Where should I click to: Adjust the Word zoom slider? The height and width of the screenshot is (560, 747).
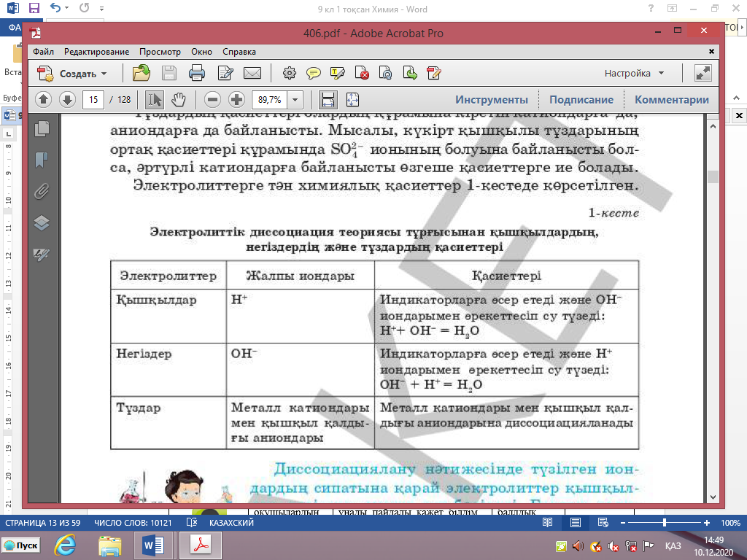tap(665, 522)
